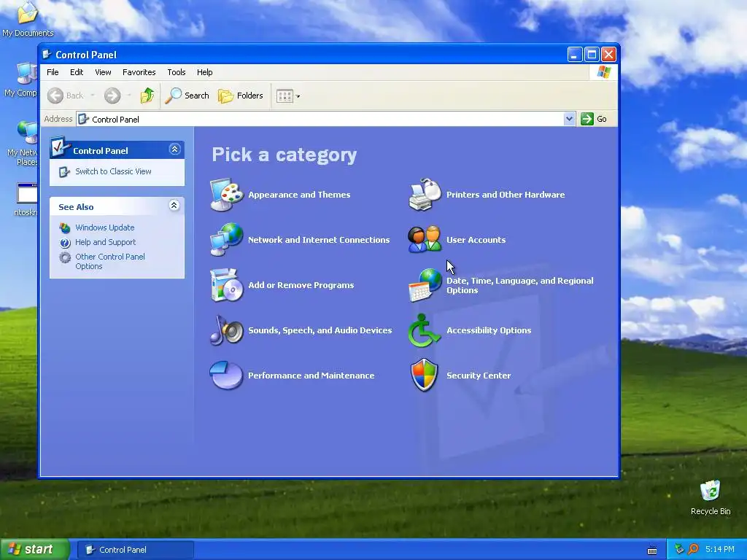Open the Windows Update link
The image size is (747, 560).
pyautogui.click(x=105, y=227)
